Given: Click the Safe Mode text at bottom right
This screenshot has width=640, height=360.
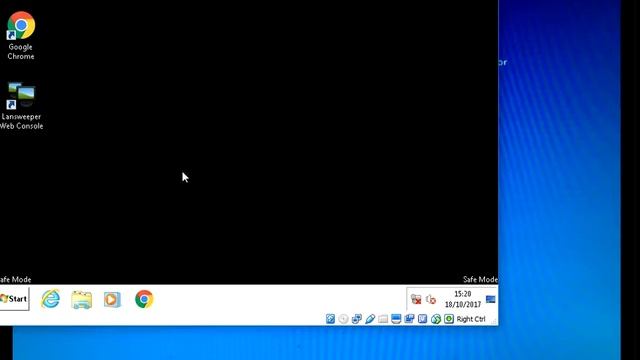Looking at the screenshot, I should [x=480, y=280].
